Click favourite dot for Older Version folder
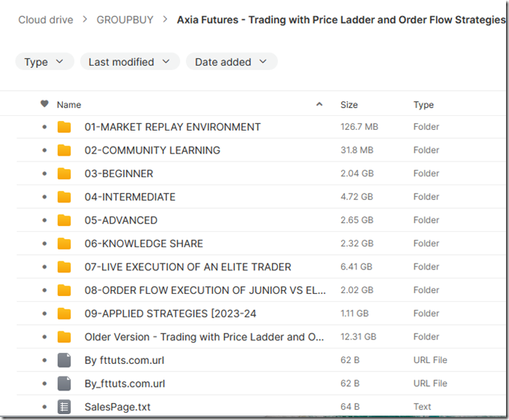This screenshot has height=420, width=509. point(44,337)
